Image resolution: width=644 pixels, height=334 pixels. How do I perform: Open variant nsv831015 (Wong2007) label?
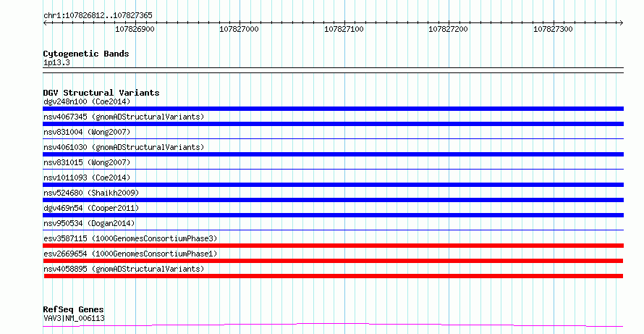[87, 162]
